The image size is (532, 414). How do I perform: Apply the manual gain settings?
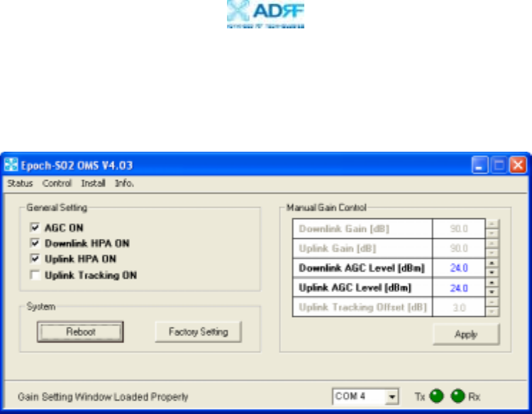[x=466, y=335]
